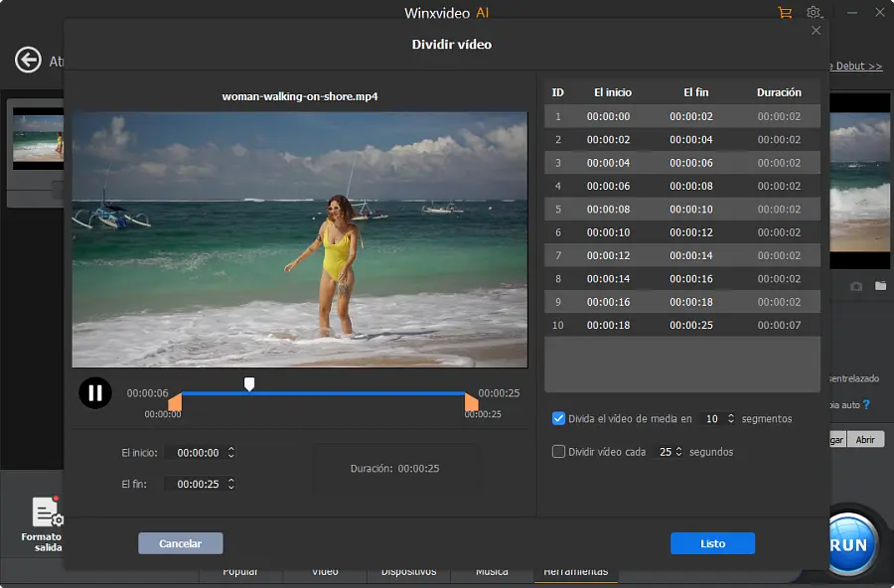Open the Dispositivos tab

408,571
